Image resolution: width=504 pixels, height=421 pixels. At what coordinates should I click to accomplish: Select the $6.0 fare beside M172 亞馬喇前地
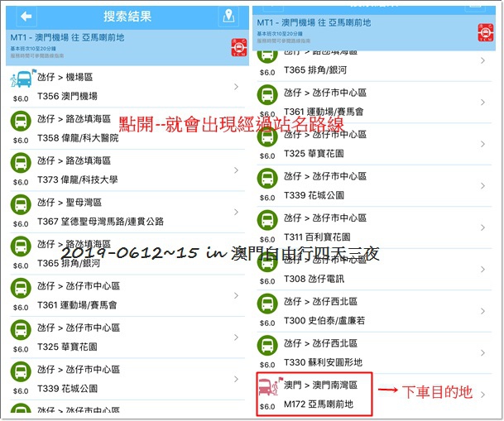[267, 407]
